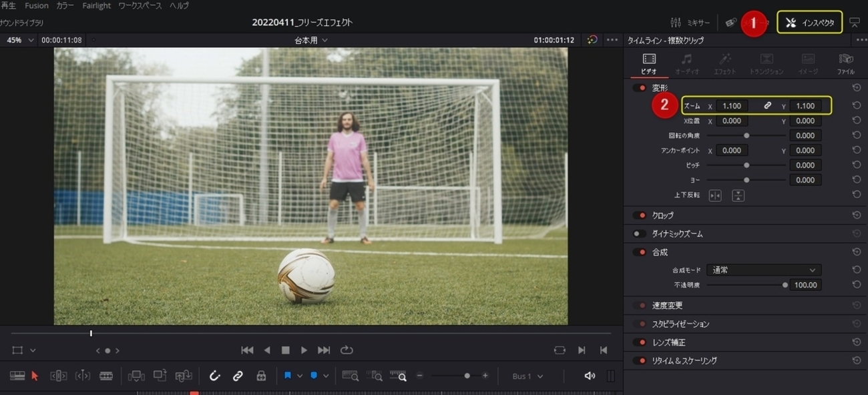The image size is (868, 395).
Task: Toggle the linked selection chain icon
Action: 238,376
